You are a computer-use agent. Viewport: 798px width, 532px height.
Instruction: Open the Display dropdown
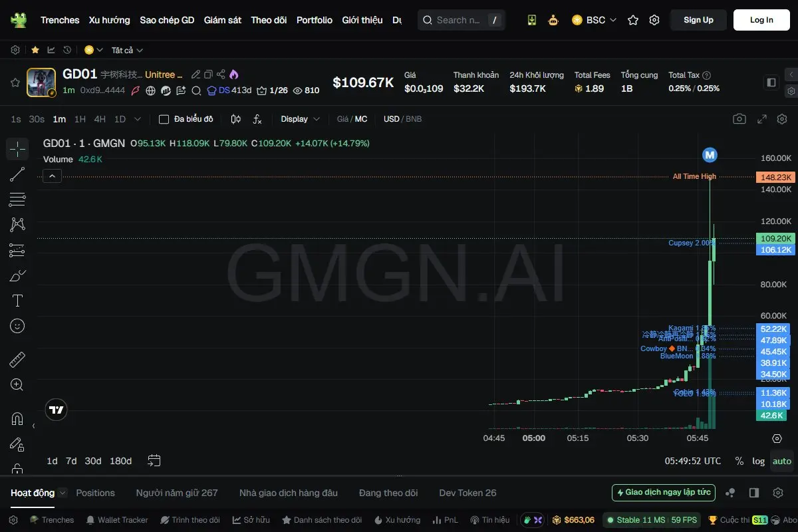301,119
